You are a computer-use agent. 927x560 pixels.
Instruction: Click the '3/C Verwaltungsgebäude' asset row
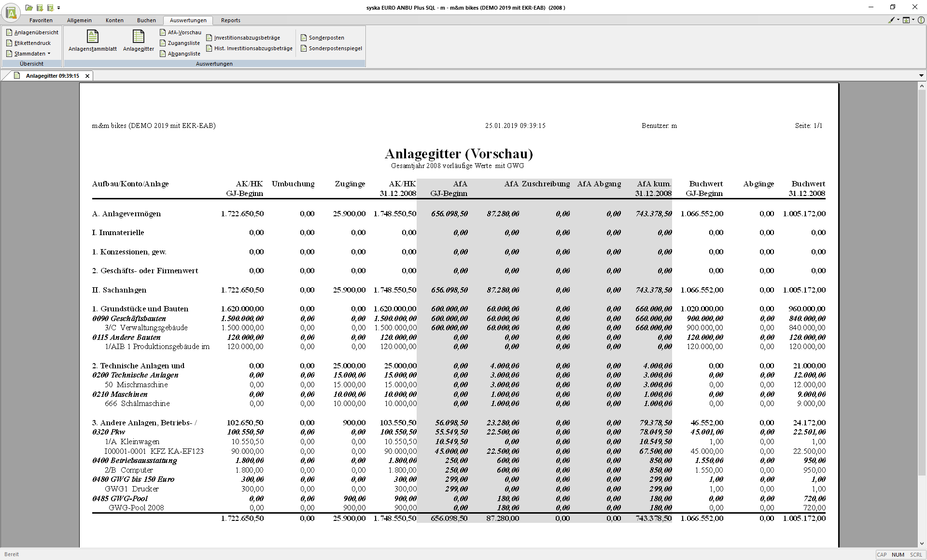click(146, 328)
